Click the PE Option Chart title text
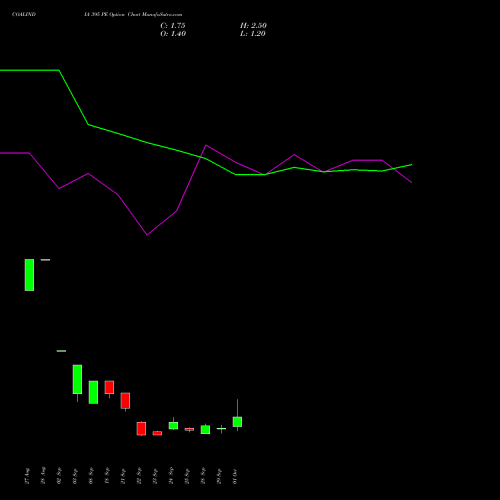 click(133, 15)
